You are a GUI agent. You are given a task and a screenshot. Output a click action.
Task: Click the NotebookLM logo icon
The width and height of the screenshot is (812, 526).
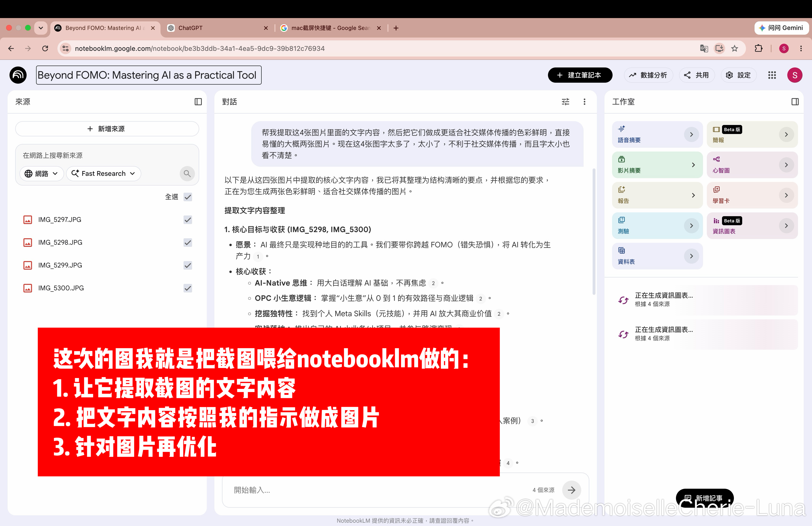pos(18,75)
